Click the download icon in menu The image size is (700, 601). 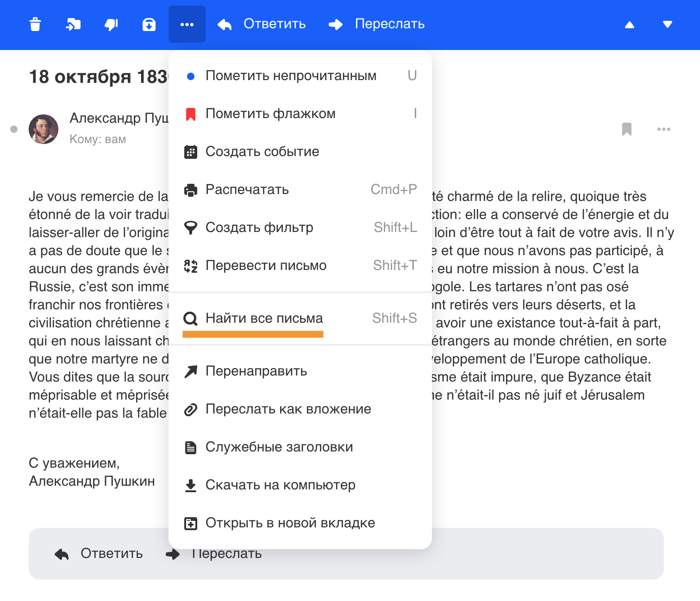tap(190, 485)
